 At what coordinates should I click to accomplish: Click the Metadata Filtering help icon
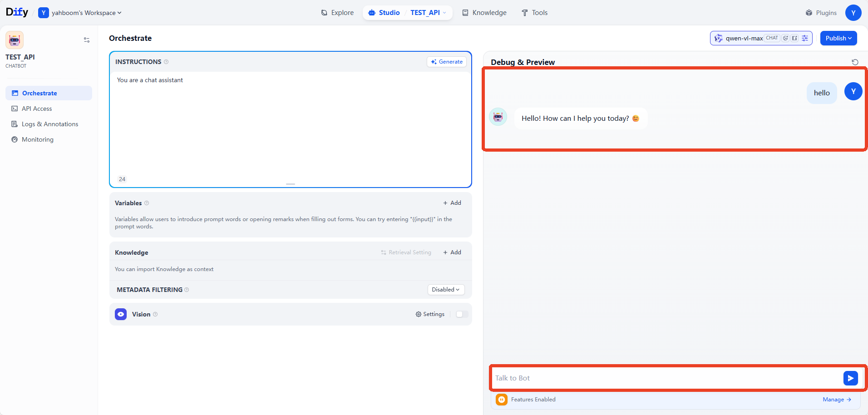[x=187, y=290]
